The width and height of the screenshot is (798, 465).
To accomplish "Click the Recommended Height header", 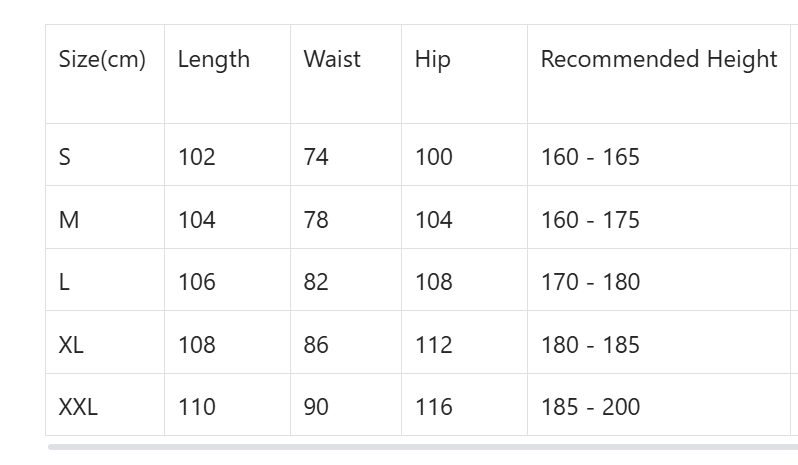I will 658,60.
